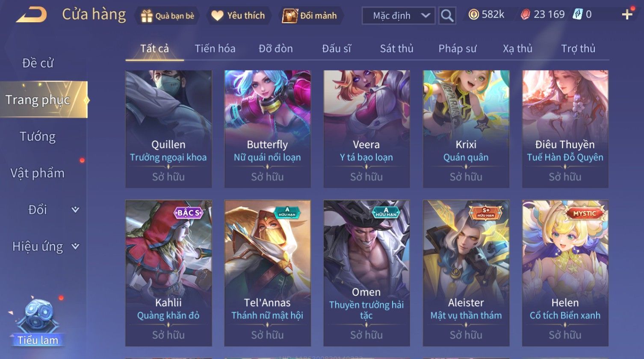Click the plus icon to add currency
The image size is (644, 359).
point(627,15)
